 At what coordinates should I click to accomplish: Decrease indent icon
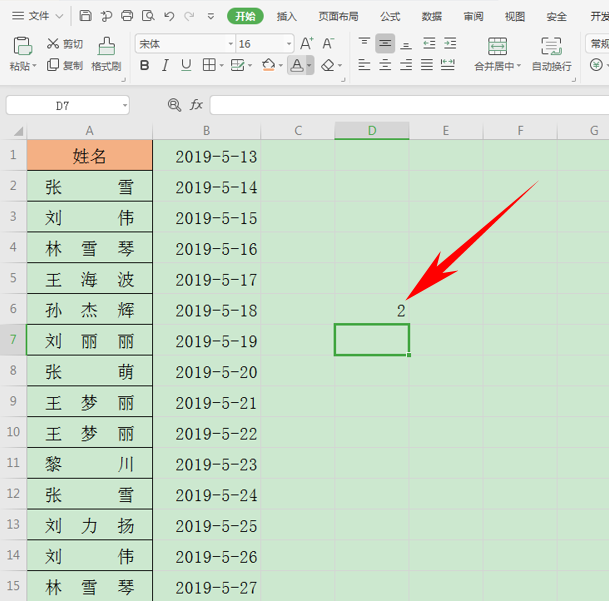429,43
